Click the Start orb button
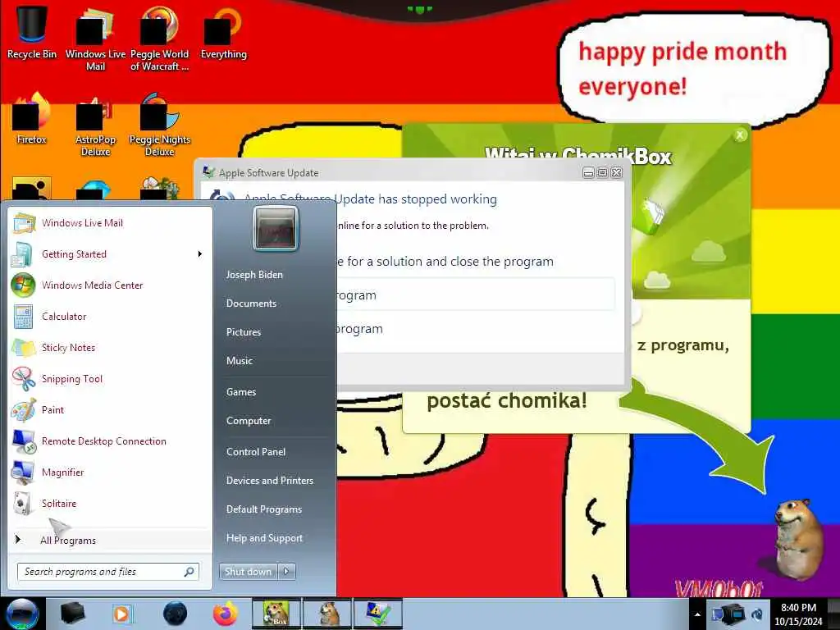Viewport: 840px width, 630px height. tap(22, 614)
